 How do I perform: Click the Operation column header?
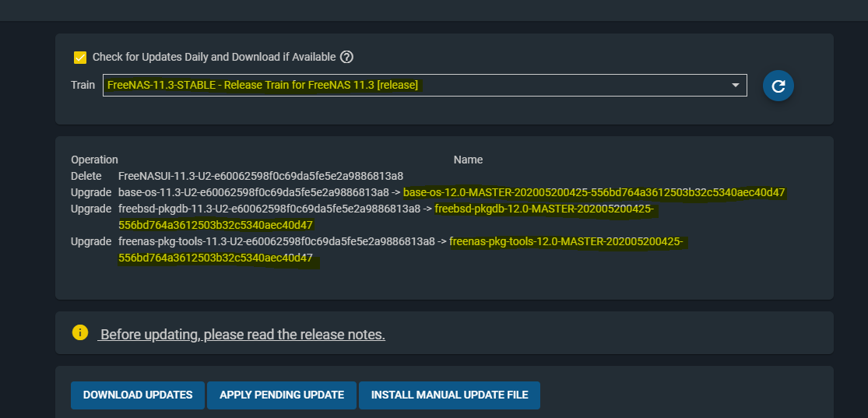[x=95, y=160]
